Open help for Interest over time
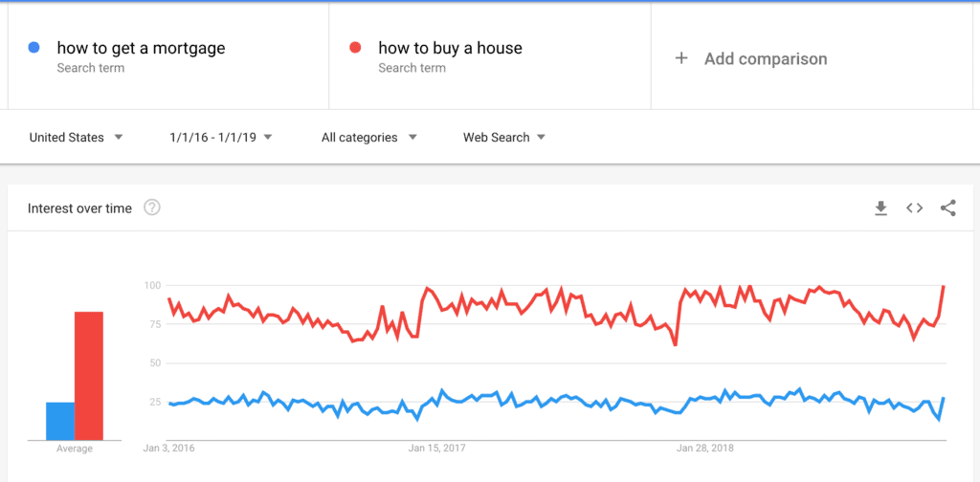 [152, 208]
